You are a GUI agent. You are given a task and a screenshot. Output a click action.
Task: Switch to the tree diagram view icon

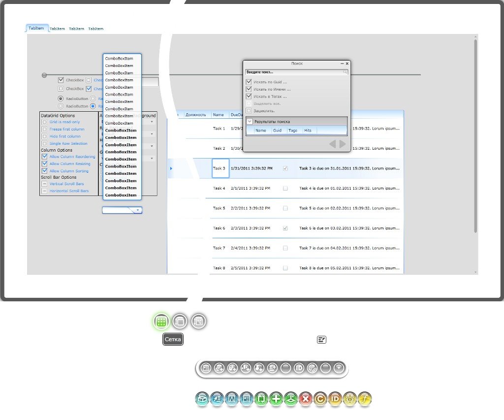[198, 321]
